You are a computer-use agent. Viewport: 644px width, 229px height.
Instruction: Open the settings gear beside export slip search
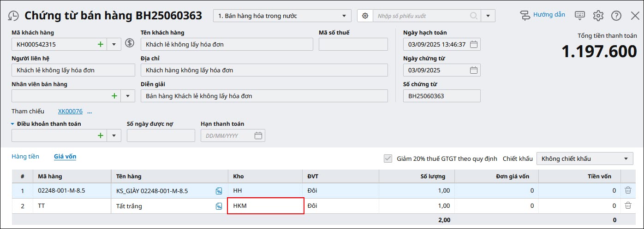pos(365,16)
